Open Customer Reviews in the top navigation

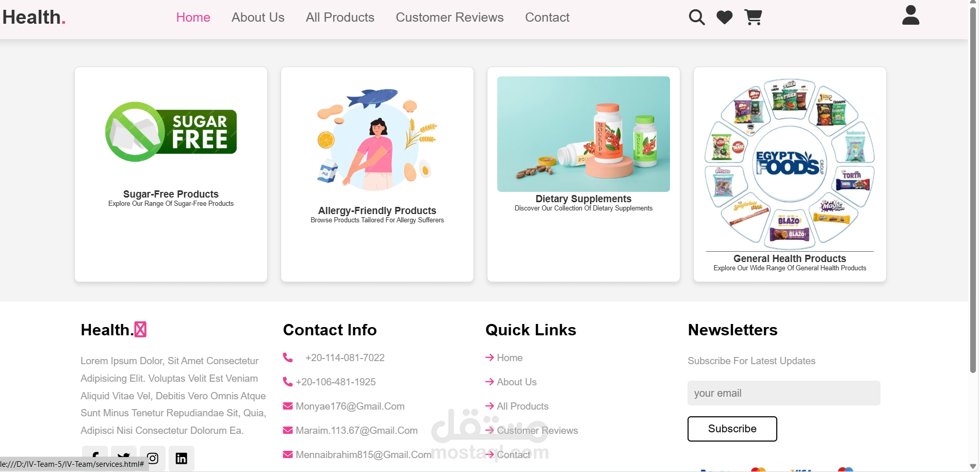point(449,18)
